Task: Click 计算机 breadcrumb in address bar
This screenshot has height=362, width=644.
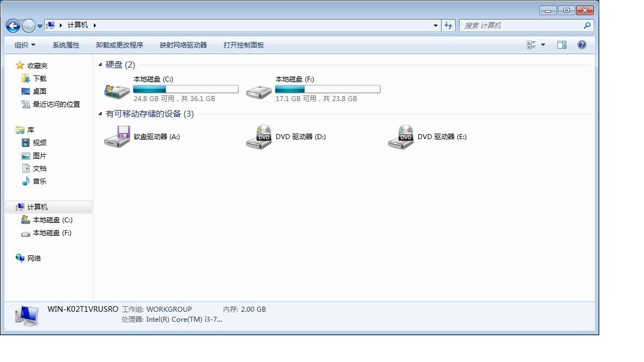Action: coord(78,25)
